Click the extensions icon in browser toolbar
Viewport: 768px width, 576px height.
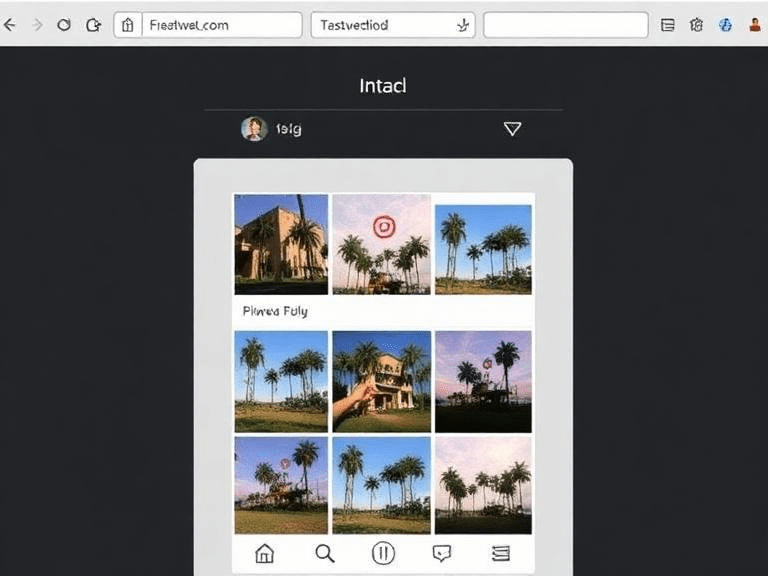(x=697, y=25)
